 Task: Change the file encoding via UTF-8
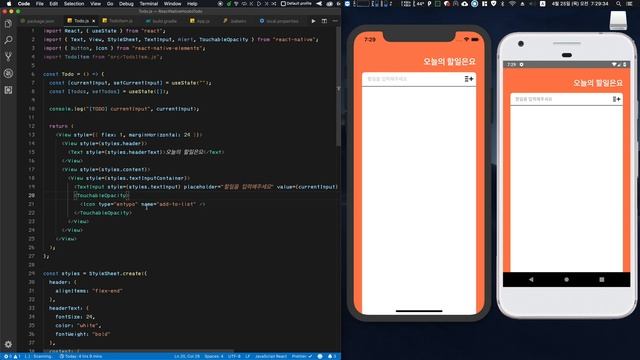[x=234, y=356]
